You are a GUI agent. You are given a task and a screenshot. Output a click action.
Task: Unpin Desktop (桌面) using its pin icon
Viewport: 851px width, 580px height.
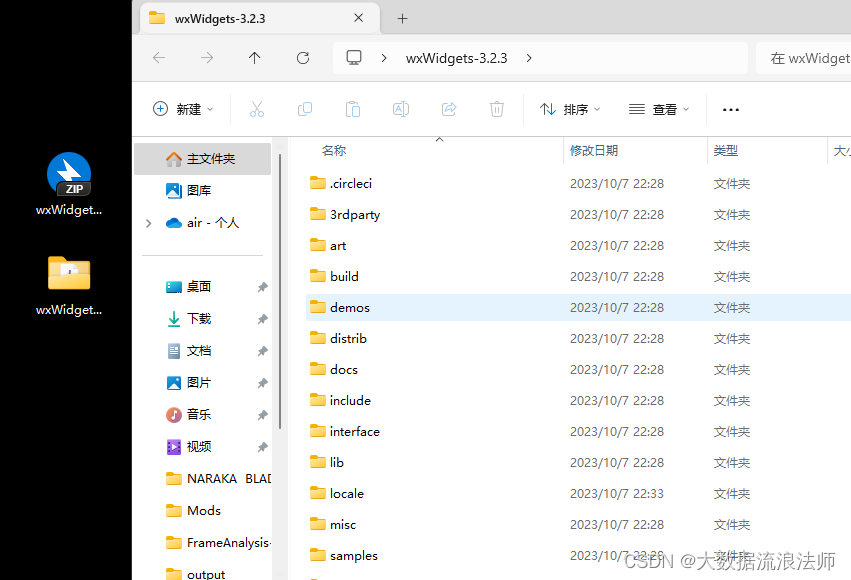[263, 287]
